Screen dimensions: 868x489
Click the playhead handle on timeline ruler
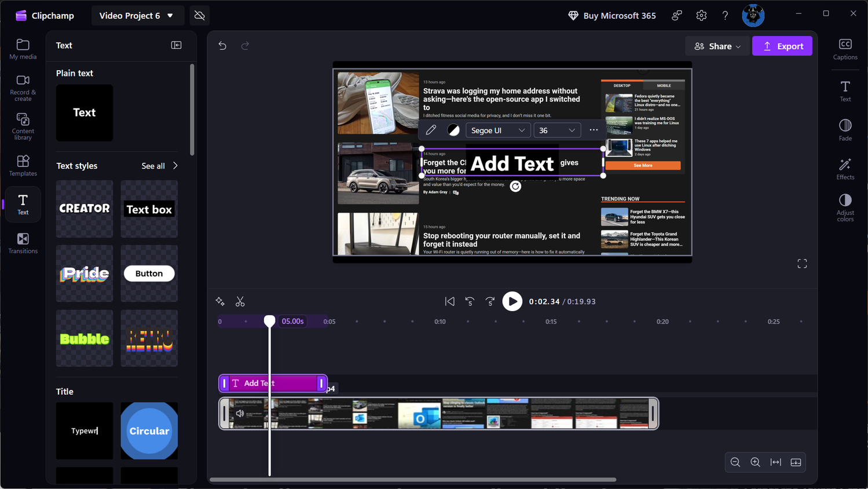tap(270, 321)
